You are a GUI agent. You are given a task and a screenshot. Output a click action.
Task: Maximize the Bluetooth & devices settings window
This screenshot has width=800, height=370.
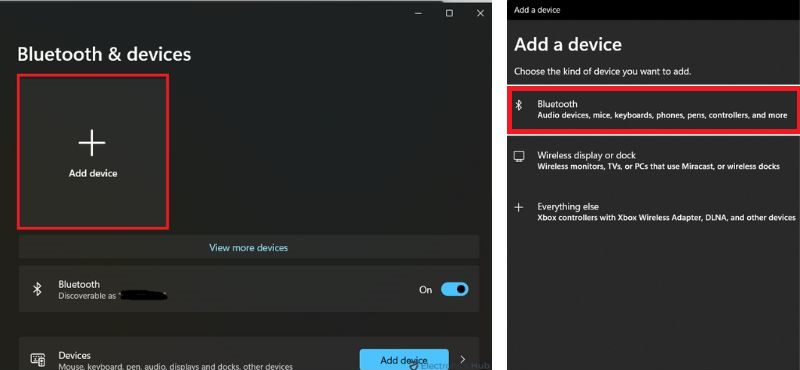point(449,13)
